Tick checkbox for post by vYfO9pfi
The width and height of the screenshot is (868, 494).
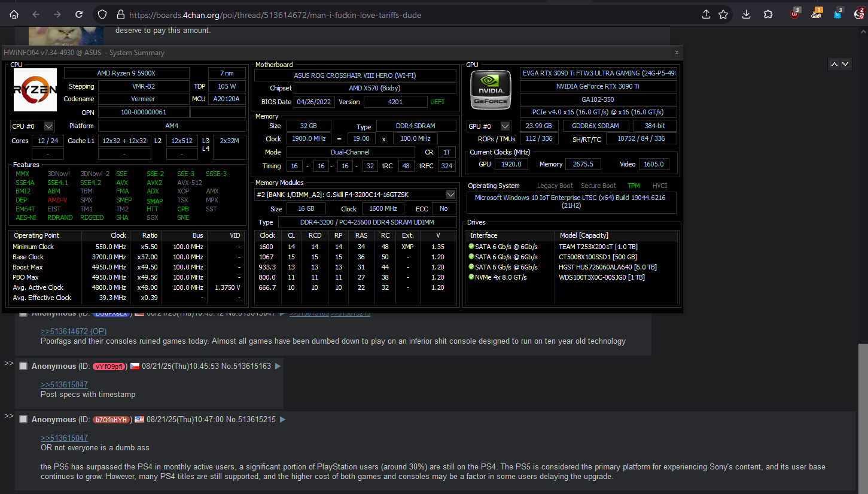click(23, 366)
